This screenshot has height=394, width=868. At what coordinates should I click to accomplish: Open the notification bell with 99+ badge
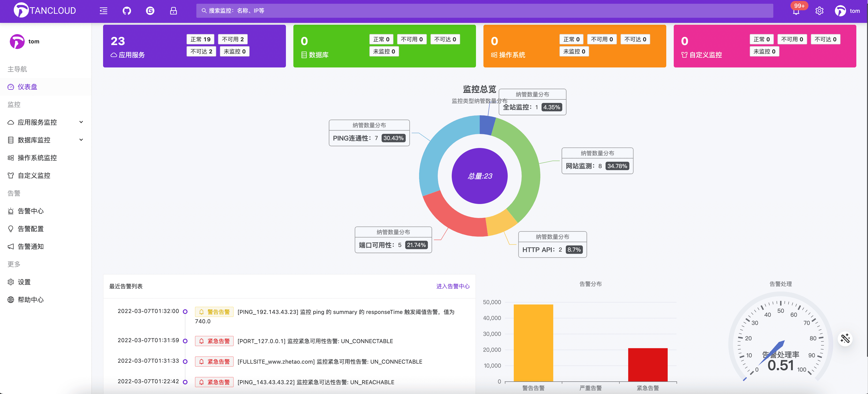click(796, 11)
